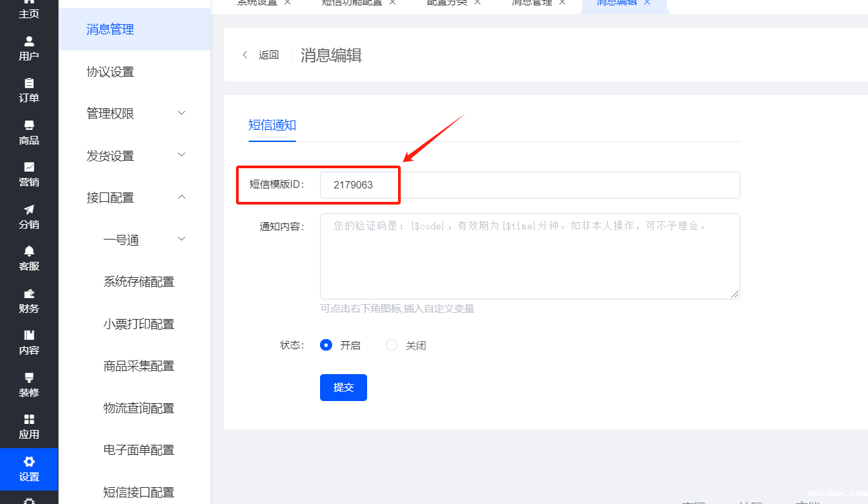
Task: Expand the 管理权限 submenu
Action: click(134, 114)
